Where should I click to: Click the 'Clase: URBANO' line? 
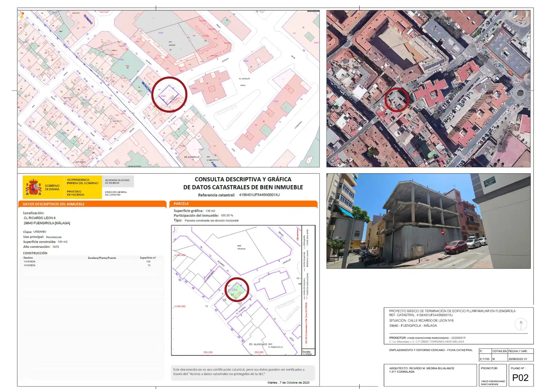(35, 232)
